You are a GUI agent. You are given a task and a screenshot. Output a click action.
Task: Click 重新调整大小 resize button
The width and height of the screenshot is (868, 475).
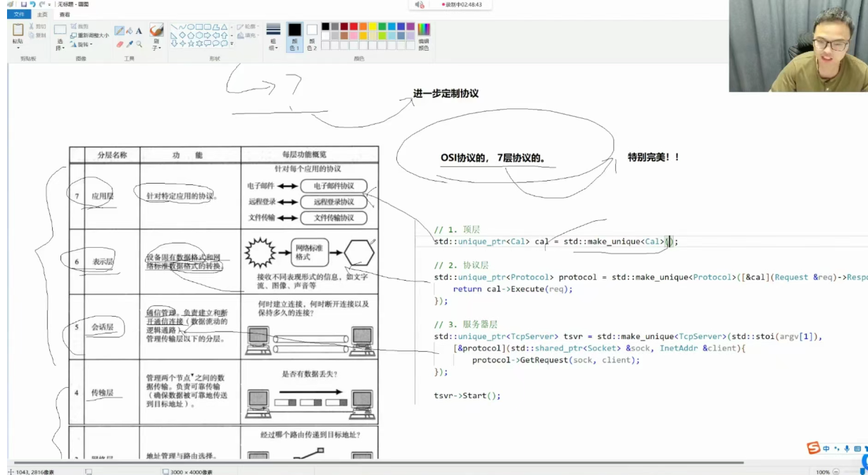(x=89, y=35)
